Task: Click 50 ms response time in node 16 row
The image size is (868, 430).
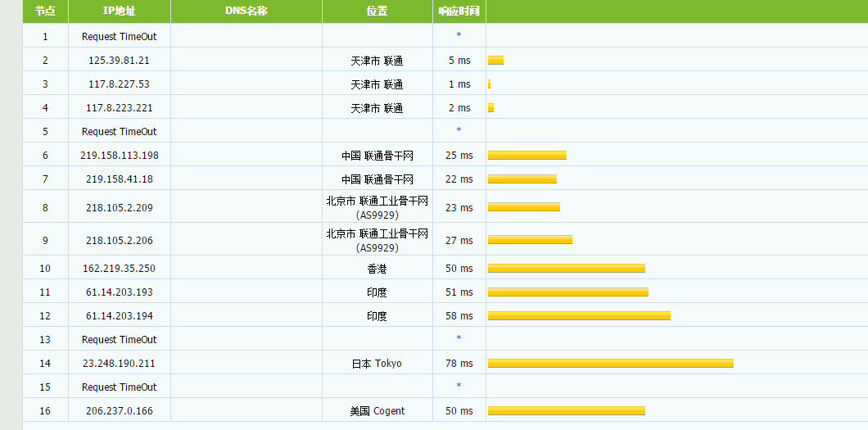Action: tap(459, 411)
